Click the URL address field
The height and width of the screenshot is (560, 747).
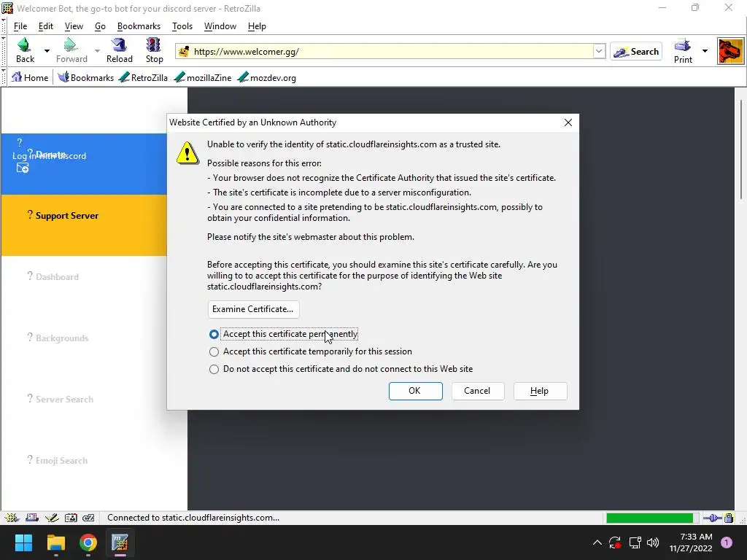coord(392,52)
